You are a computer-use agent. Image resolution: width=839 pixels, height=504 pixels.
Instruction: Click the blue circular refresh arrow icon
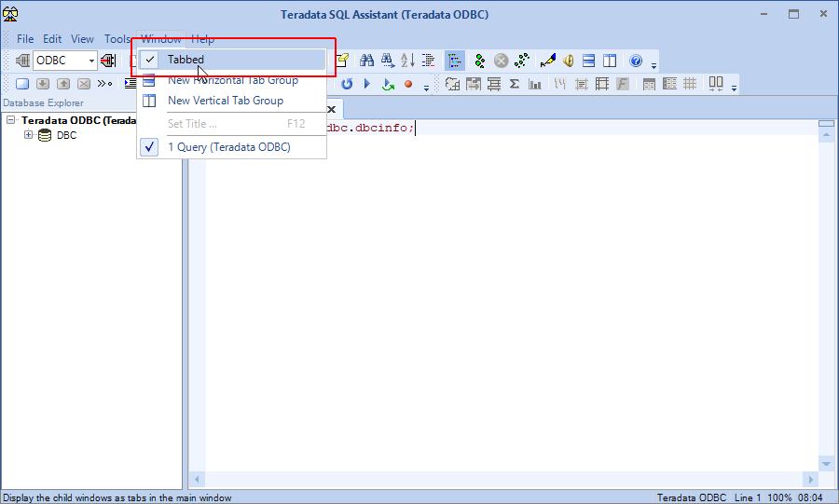click(347, 84)
